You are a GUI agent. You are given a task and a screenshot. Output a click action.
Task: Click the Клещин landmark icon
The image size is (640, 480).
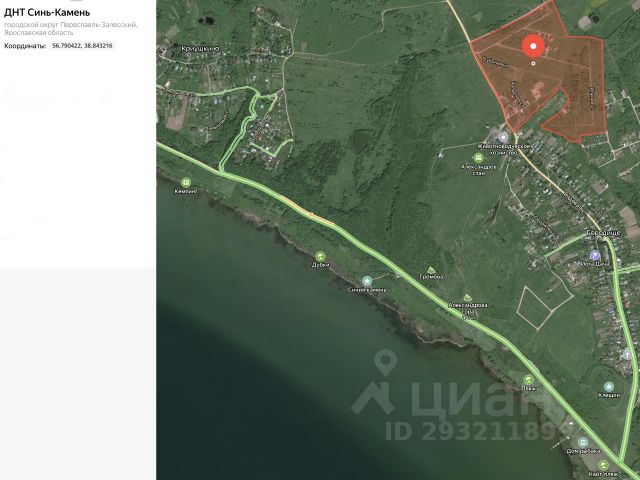(608, 387)
